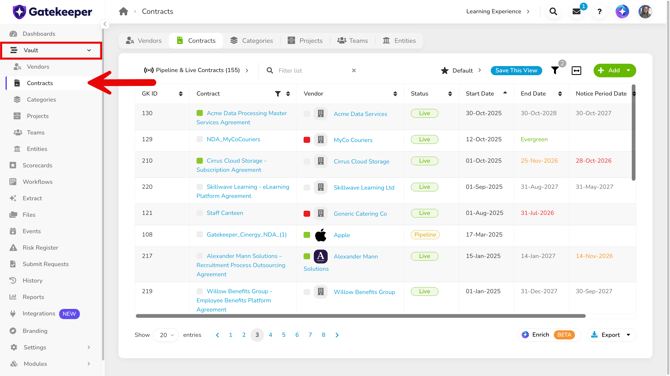This screenshot has height=376, width=670.
Task: Open the NDA_MyCoCouriers contract link
Action: coord(233,139)
